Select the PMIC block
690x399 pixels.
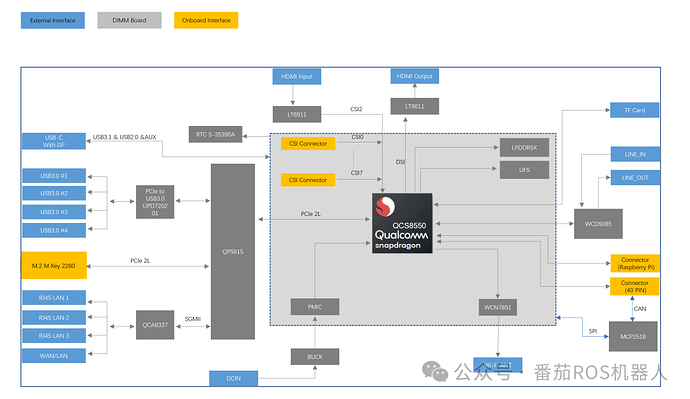[315, 307]
